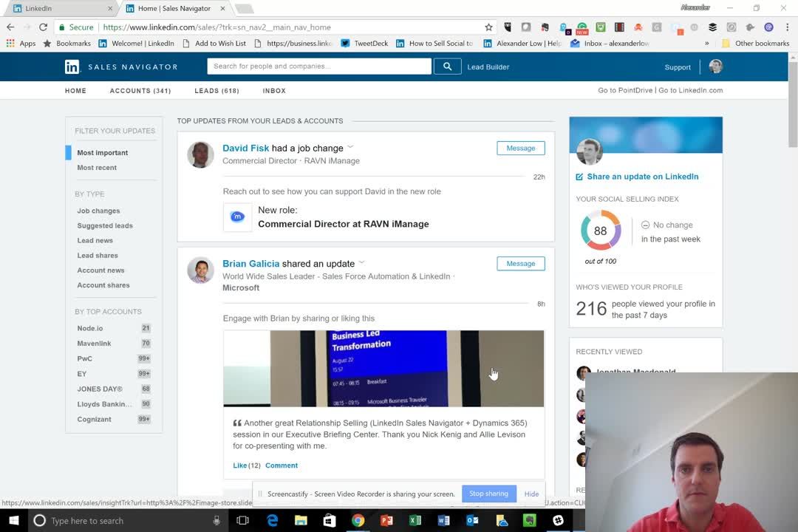The width and height of the screenshot is (798, 532).
Task: Open Slack from the taskbar
Action: (x=559, y=520)
